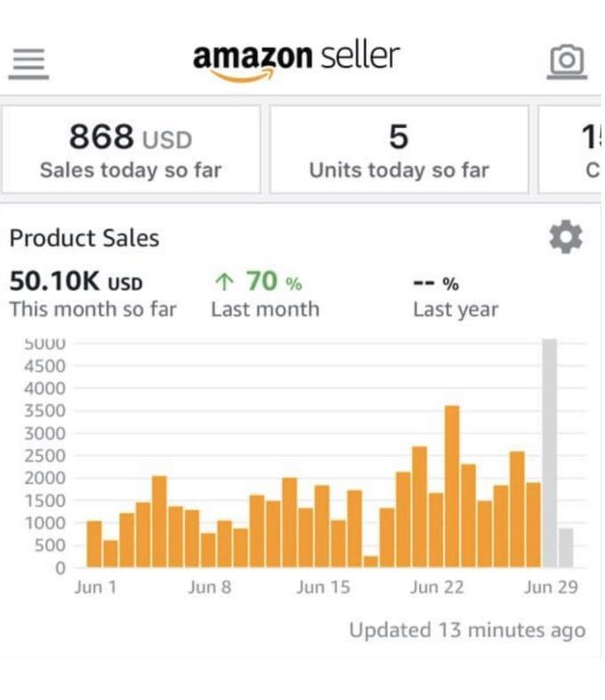
Task: Click the green up arrow indicator
Action: 224,282
